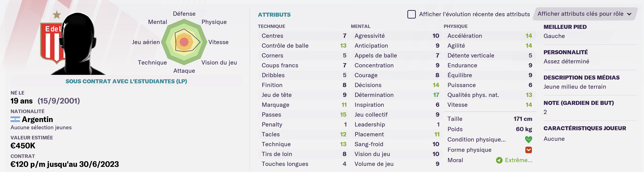This screenshot has width=644, height=172.
Task: Click the attribute radar polygon chart
Action: (x=184, y=42)
